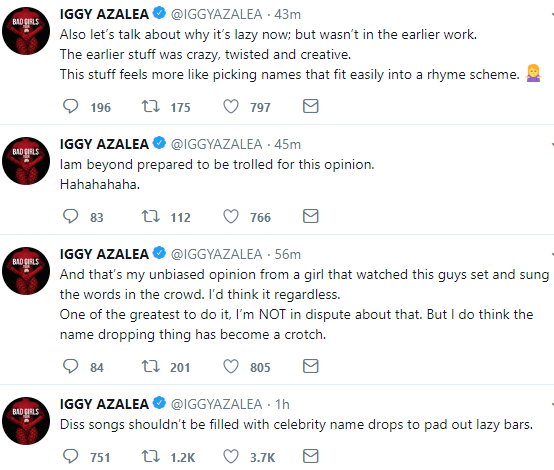The image size is (554, 470).
Task: Send the 43m tweet via direct message
Action: (x=311, y=106)
